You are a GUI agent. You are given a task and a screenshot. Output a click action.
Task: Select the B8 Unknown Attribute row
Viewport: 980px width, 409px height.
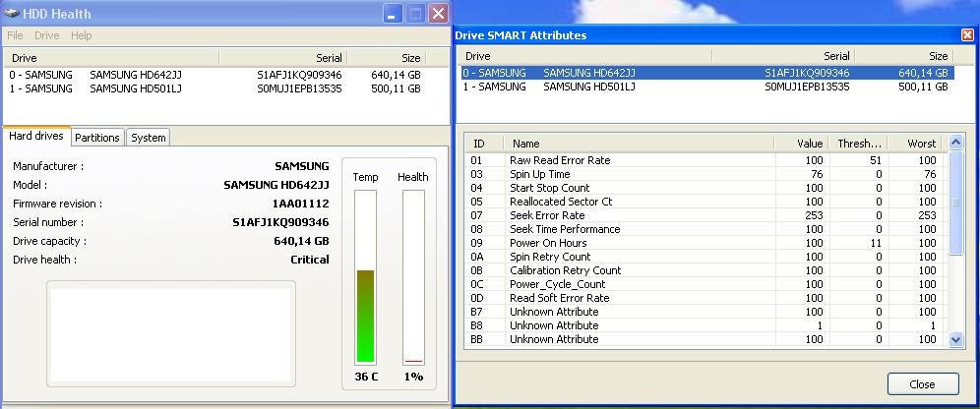point(706,325)
